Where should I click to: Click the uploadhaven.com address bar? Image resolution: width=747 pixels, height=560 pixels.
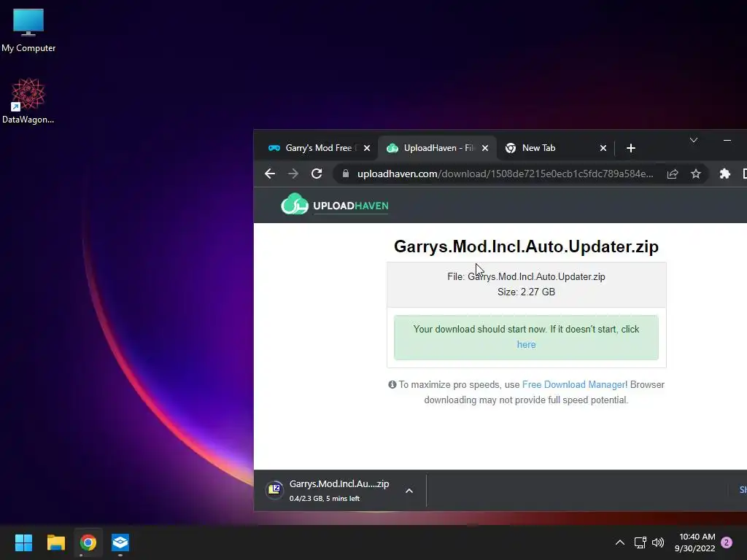tap(505, 174)
